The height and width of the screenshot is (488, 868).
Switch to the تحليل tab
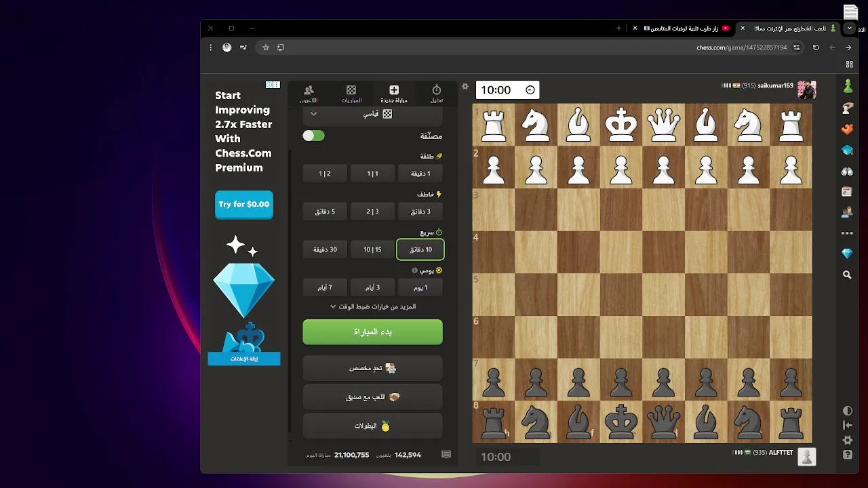[x=437, y=94]
